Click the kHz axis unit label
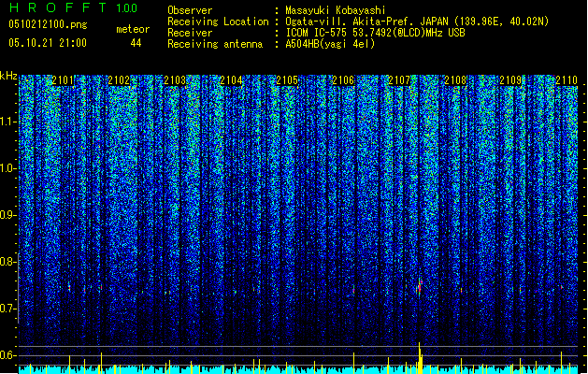 (8, 76)
